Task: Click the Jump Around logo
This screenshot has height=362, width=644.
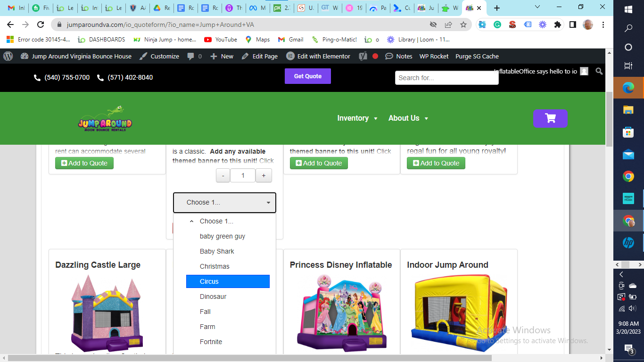Action: point(105,119)
